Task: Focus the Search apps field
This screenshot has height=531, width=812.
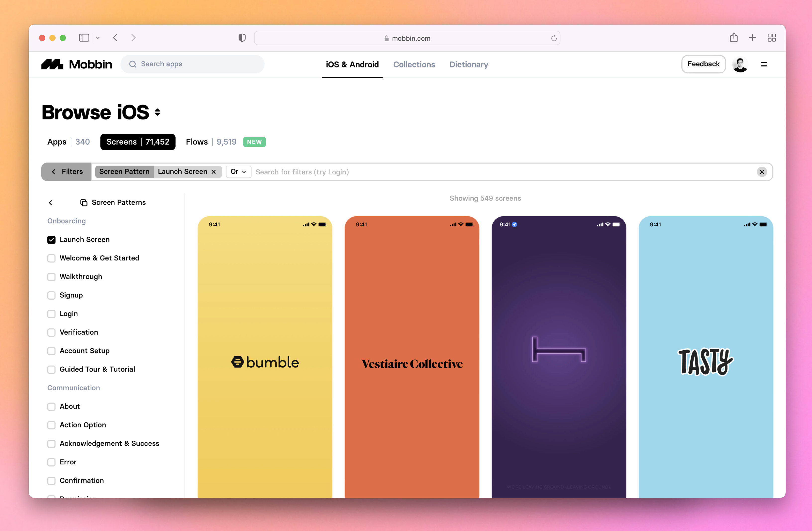Action: pyautogui.click(x=192, y=64)
